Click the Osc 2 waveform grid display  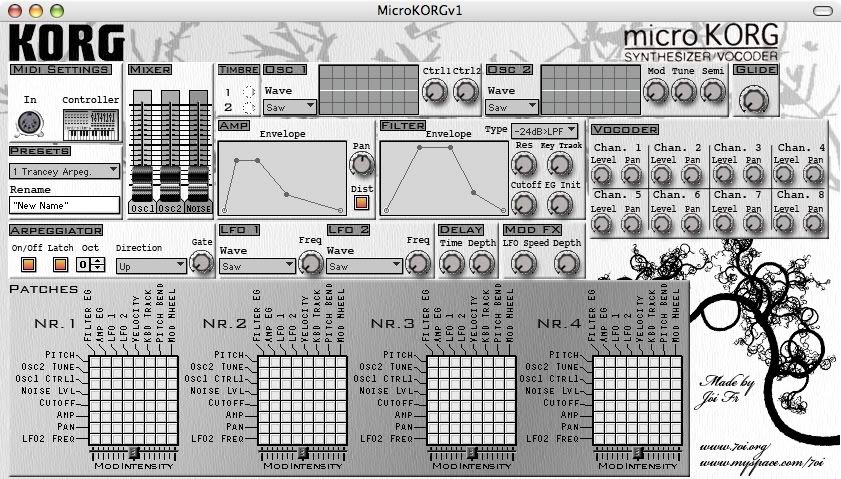tap(591, 90)
